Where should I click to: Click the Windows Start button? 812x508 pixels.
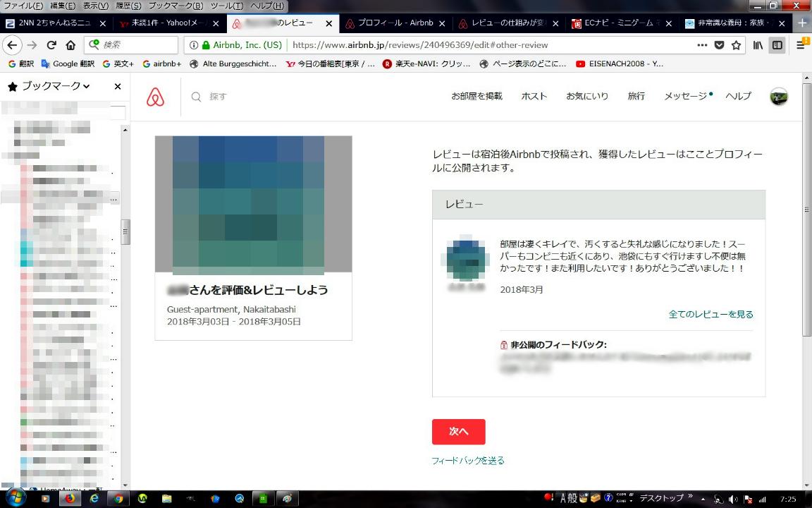(x=15, y=497)
